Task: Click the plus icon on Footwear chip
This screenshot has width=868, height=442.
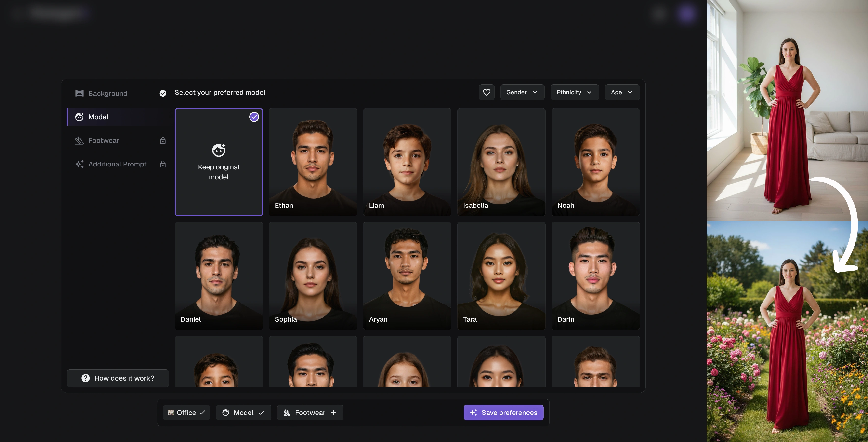Action: pos(334,412)
